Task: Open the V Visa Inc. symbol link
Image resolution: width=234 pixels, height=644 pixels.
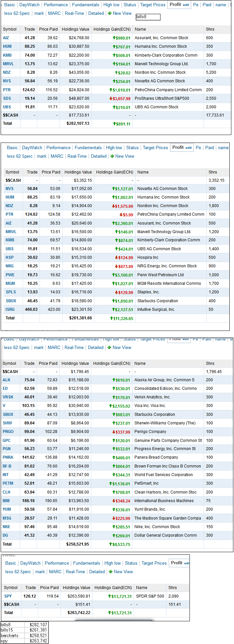Action: [x=4, y=405]
